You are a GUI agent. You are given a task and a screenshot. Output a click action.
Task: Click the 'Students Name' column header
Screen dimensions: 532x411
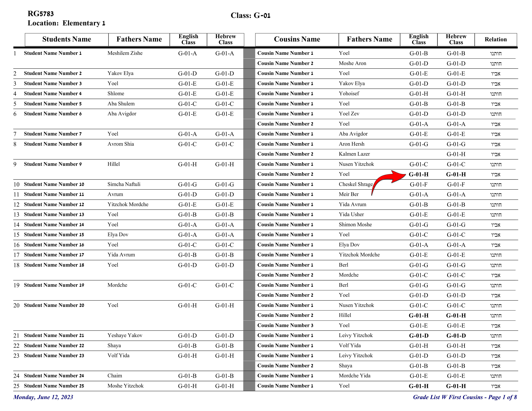coord(67,39)
